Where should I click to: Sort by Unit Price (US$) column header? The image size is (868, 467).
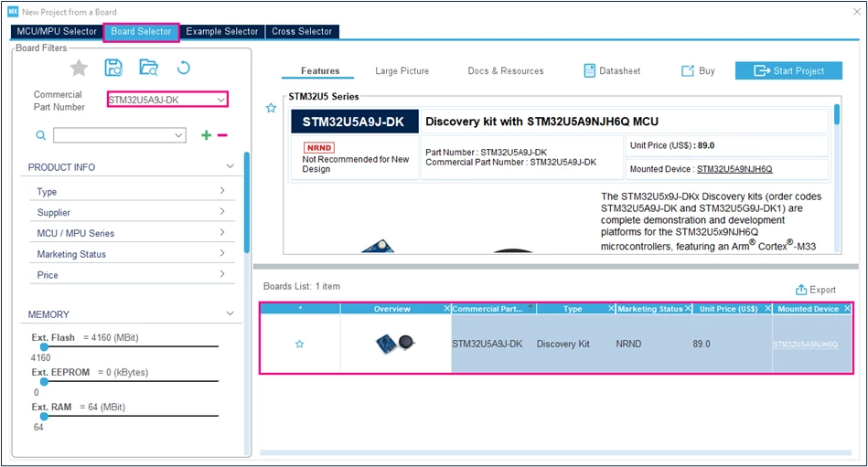728,309
